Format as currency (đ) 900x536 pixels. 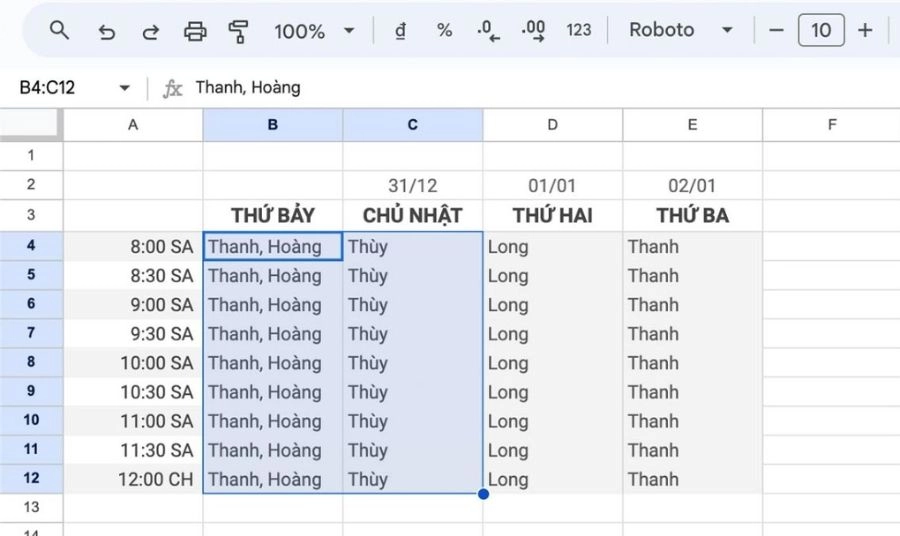tap(401, 30)
